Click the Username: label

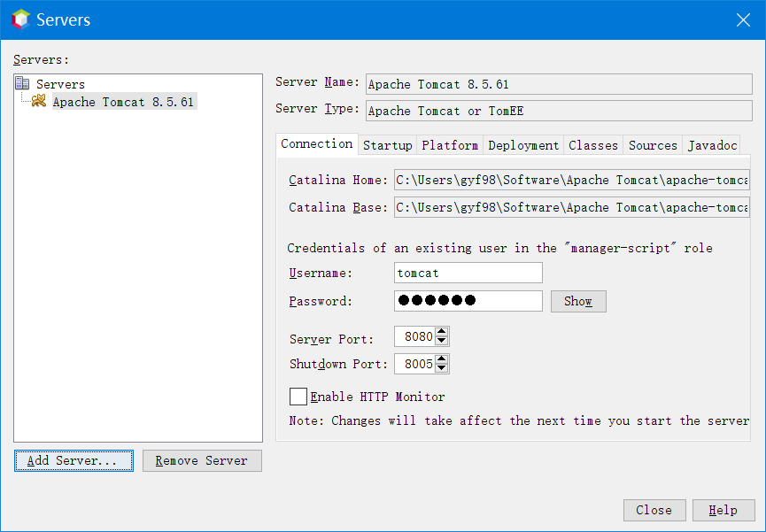(321, 274)
